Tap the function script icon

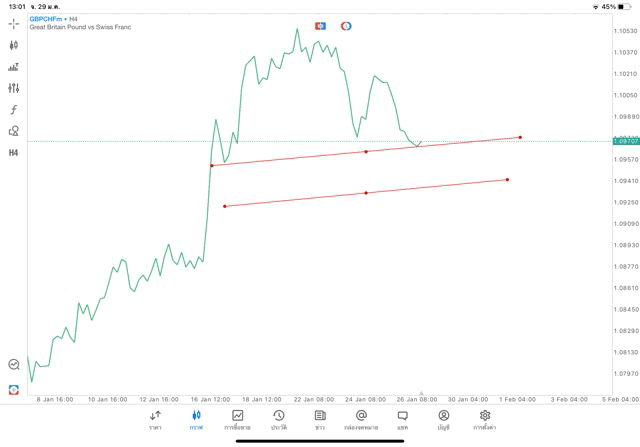point(14,110)
